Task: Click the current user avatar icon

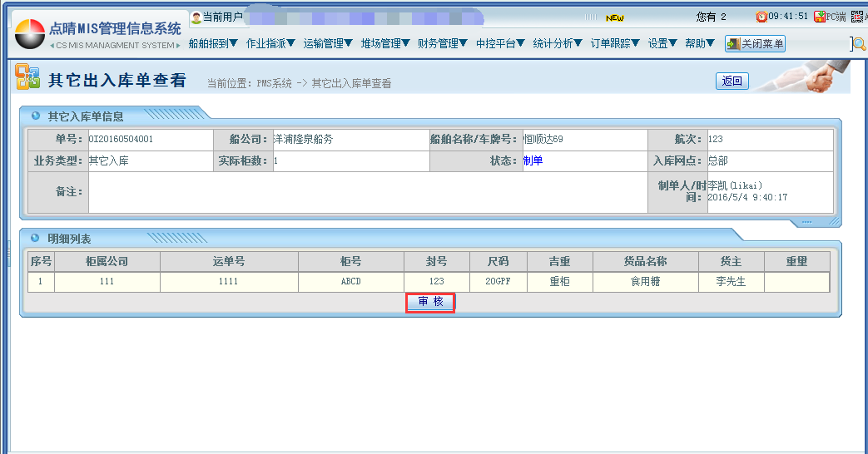Action: point(196,17)
